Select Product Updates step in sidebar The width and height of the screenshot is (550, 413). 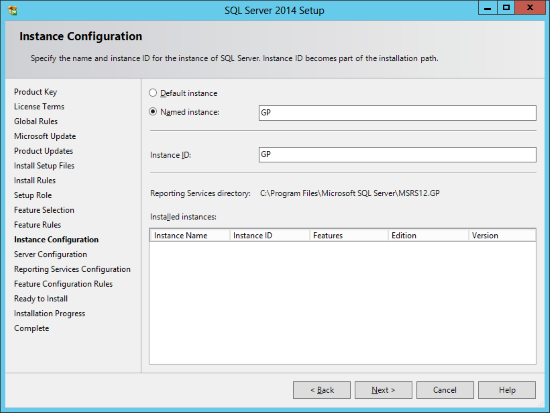coord(43,151)
